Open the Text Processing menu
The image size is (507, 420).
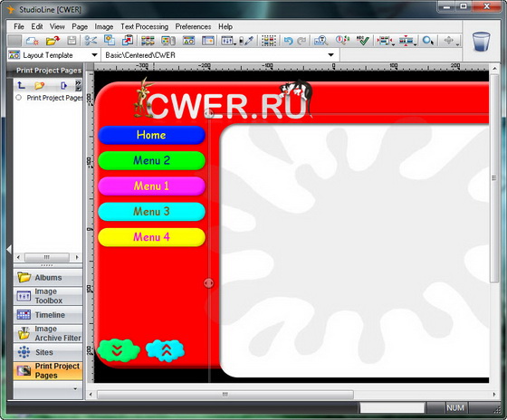pos(145,26)
